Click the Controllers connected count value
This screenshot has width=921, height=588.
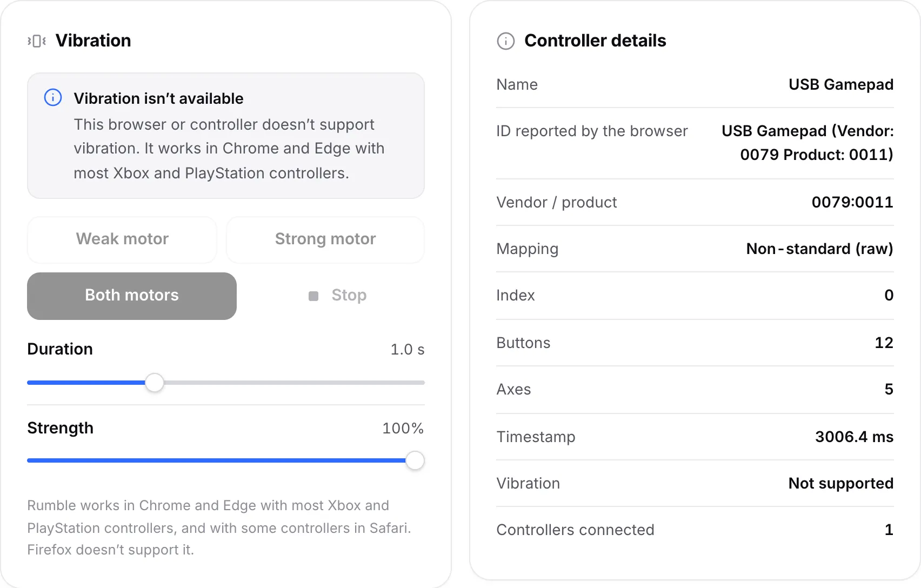[x=889, y=530]
